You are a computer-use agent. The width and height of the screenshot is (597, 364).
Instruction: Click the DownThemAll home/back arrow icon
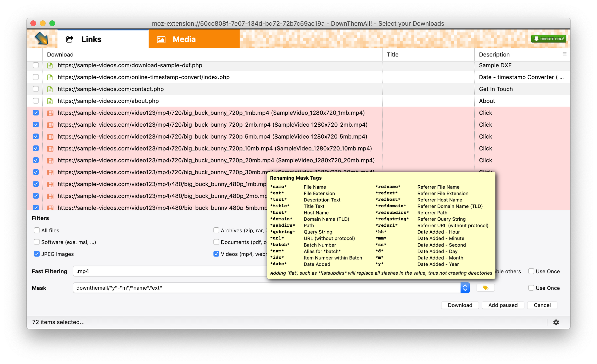click(42, 39)
